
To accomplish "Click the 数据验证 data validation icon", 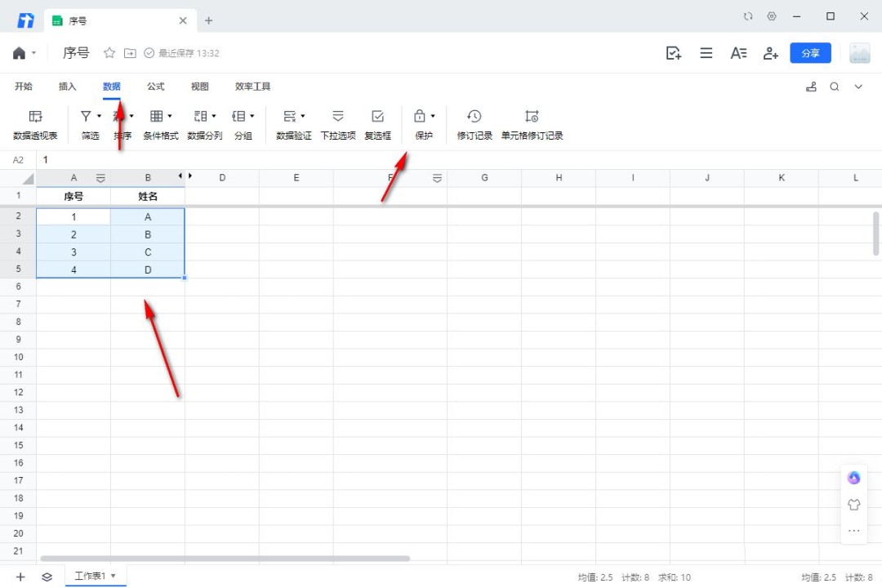I will (x=290, y=117).
